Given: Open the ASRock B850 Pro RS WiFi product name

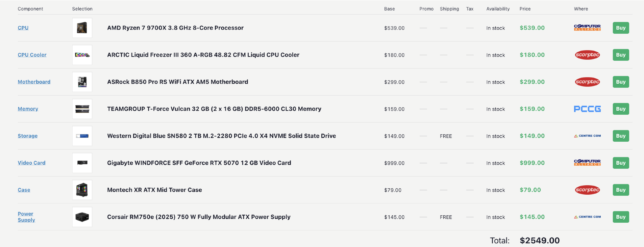Looking at the screenshot, I should click(x=177, y=82).
